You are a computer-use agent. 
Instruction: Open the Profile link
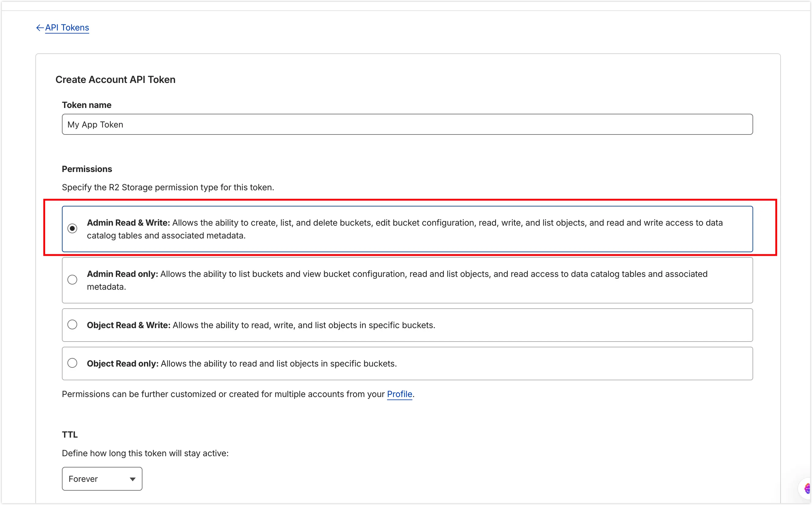click(x=400, y=394)
